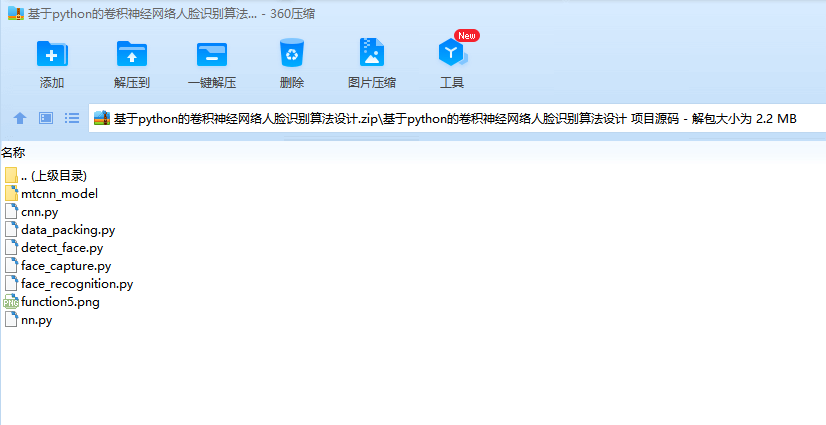Select the mtcnn_model folder
Viewport: 826px width, 425px height.
[x=51, y=193]
